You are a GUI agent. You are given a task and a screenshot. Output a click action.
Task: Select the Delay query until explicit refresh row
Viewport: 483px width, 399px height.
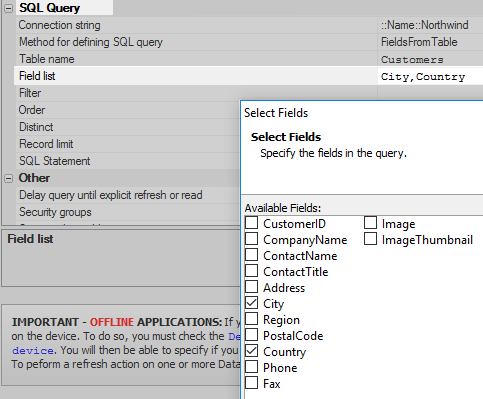point(128,195)
